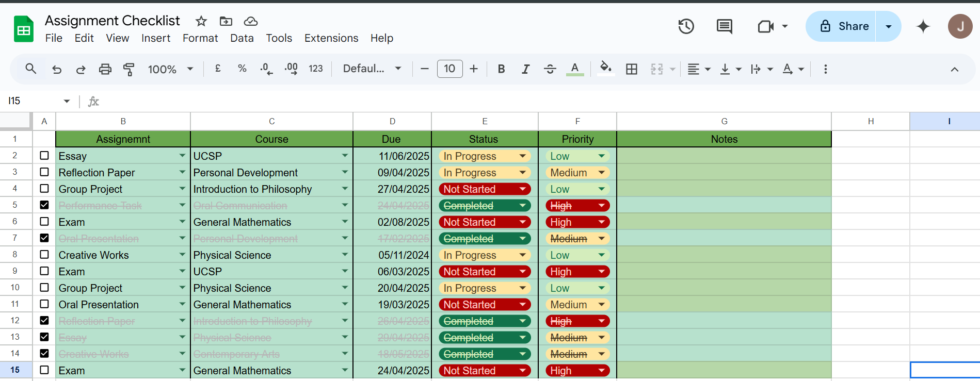Open the name box dropdown arrow
980x381 pixels.
tap(67, 101)
